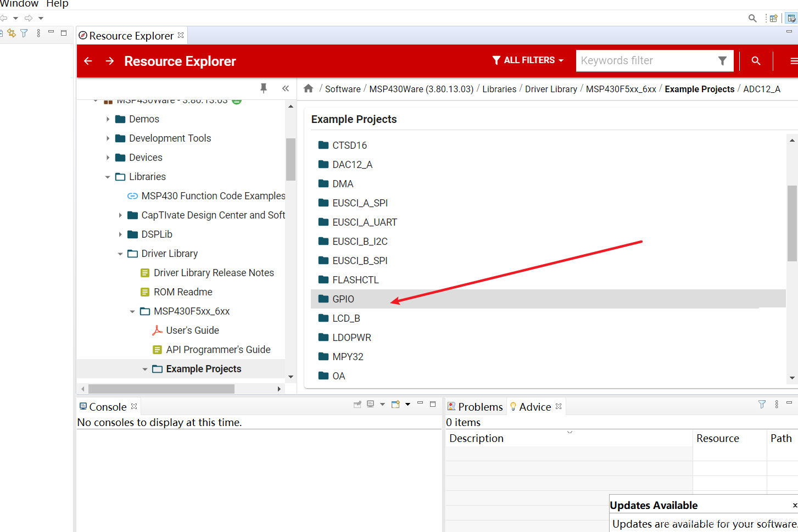Screen dimensions: 798x532
Task: Open the left view's three-dot menu
Action: 38,33
